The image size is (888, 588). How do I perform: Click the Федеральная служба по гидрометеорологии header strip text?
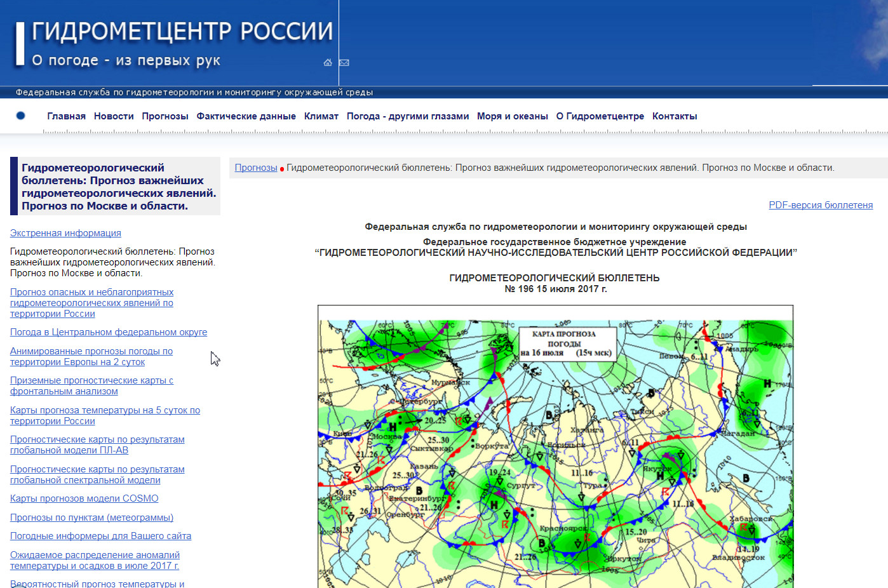pyautogui.click(x=194, y=93)
